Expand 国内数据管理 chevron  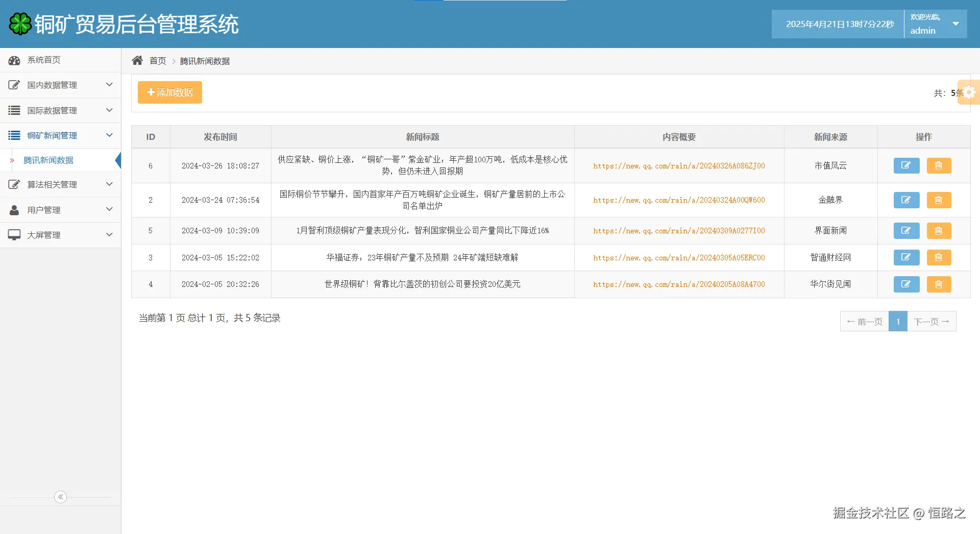(x=109, y=85)
